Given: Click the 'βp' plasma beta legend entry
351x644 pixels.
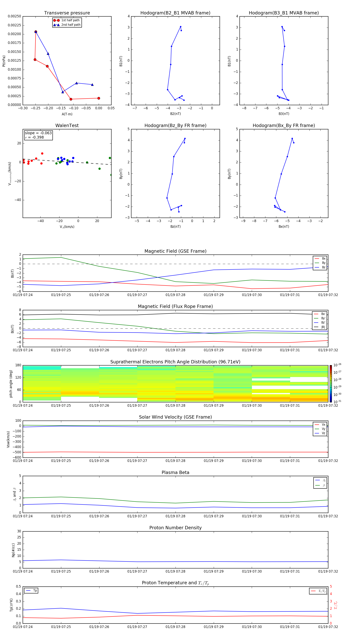Looking at the screenshot, I should (x=320, y=480).
